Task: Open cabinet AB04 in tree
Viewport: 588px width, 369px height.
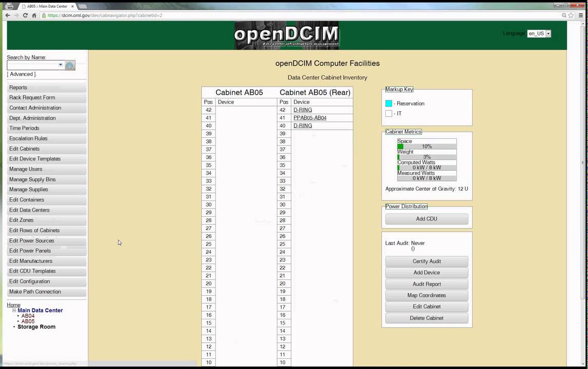Action: point(28,316)
